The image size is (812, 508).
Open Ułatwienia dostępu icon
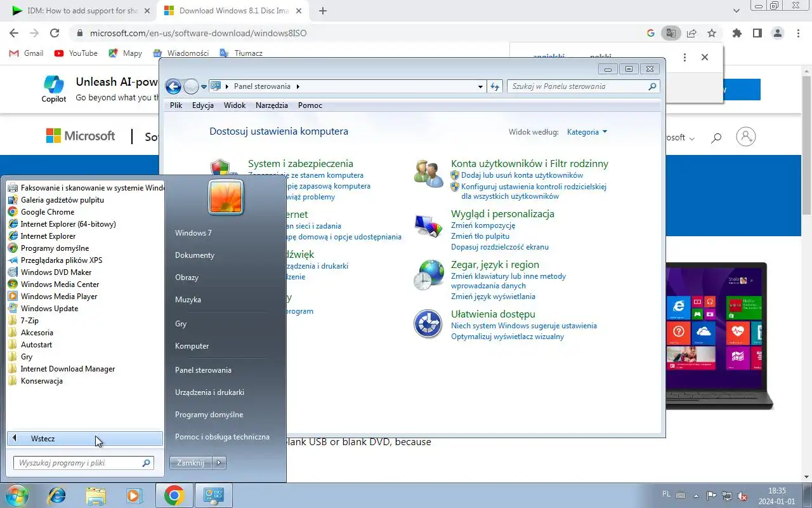pyautogui.click(x=428, y=324)
